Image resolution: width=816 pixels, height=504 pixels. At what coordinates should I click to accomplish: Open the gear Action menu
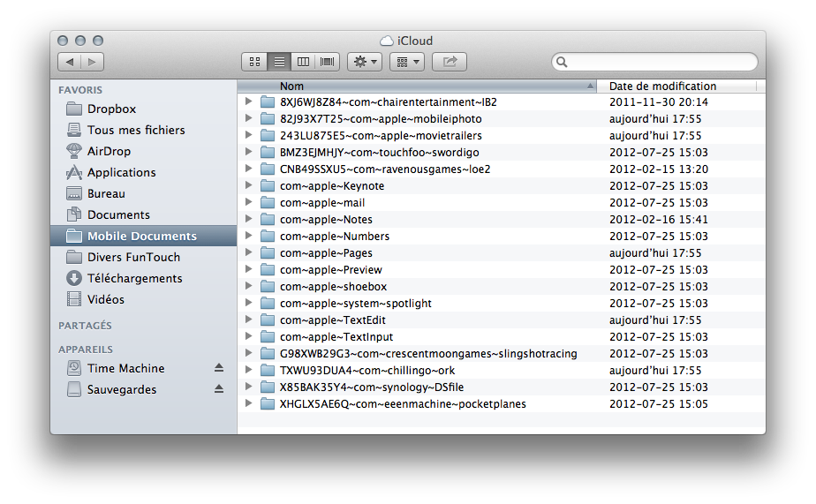coord(365,62)
